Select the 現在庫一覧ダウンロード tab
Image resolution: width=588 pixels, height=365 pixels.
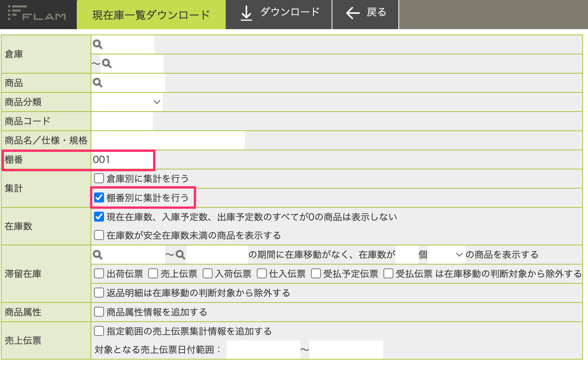pos(151,15)
